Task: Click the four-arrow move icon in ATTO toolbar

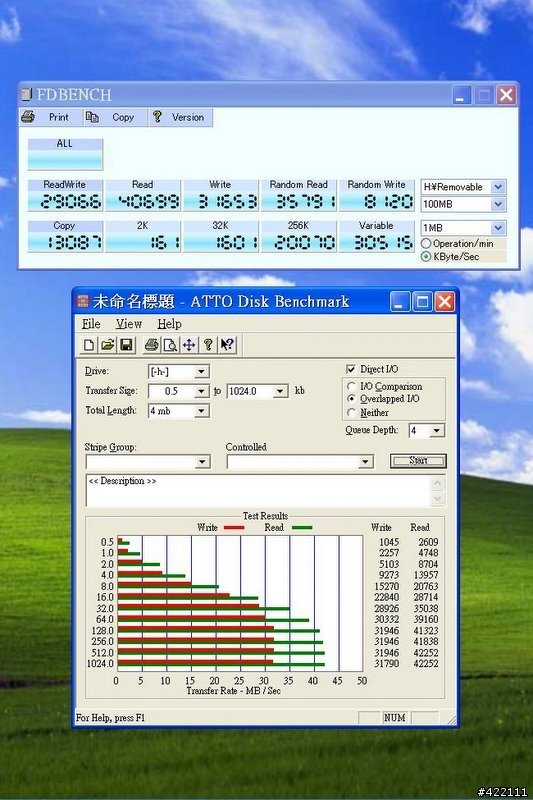Action: [189, 345]
